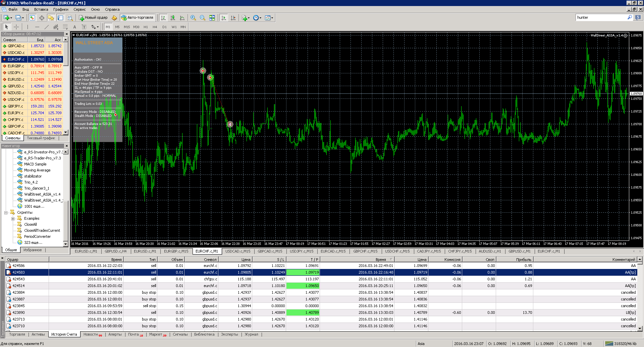Select the vertical line tool
This screenshot has width=644, height=347.
(28, 27)
